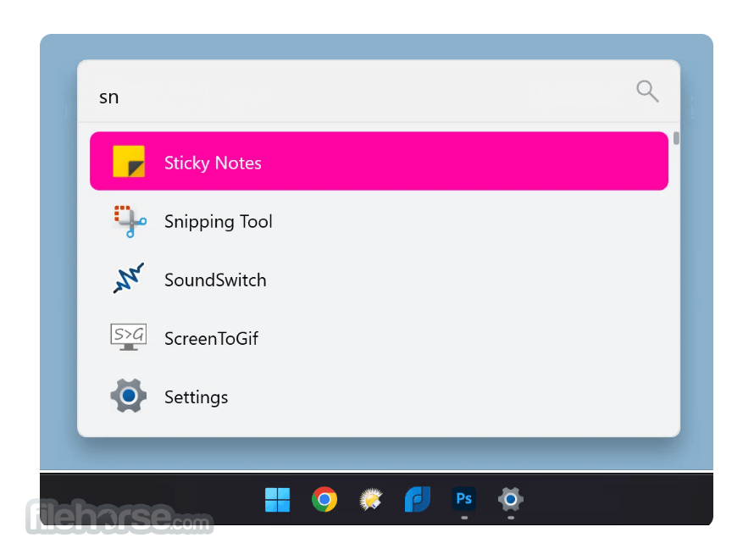
Task: Click the Sticky Notes yellow icon
Action: 129,162
